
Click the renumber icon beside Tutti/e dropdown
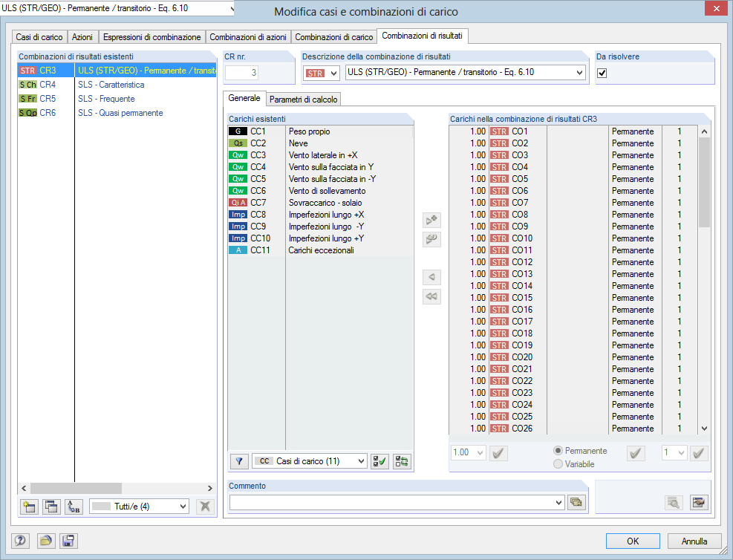[x=74, y=507]
